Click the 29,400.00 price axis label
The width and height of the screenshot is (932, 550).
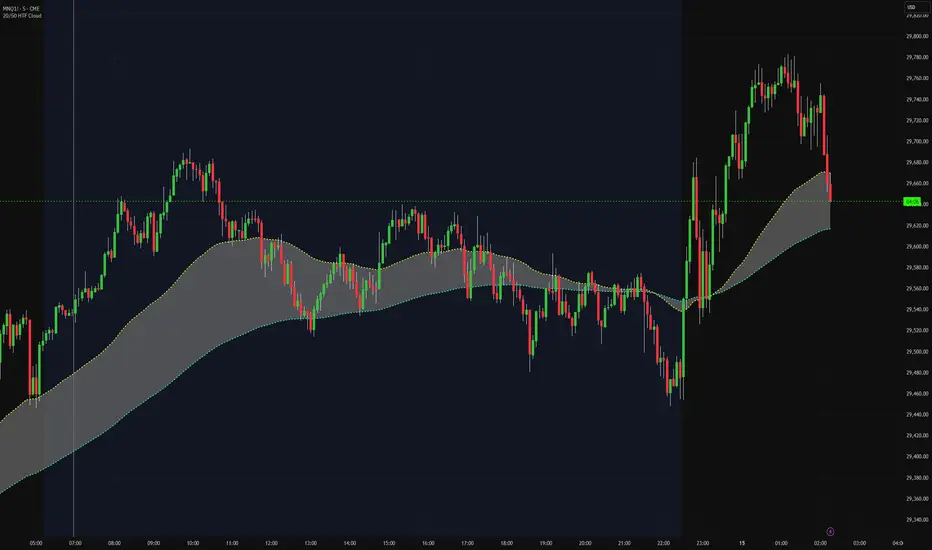point(917,457)
